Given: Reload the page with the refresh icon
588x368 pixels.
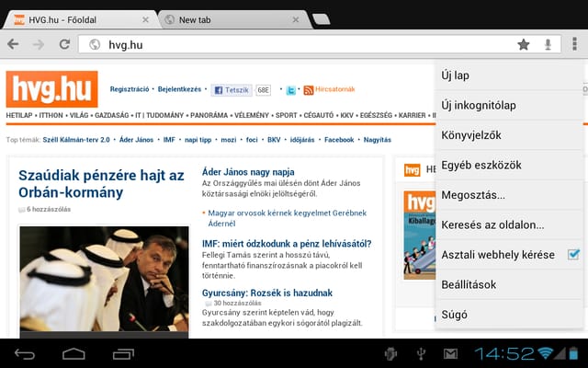Looking at the screenshot, I should 64,44.
